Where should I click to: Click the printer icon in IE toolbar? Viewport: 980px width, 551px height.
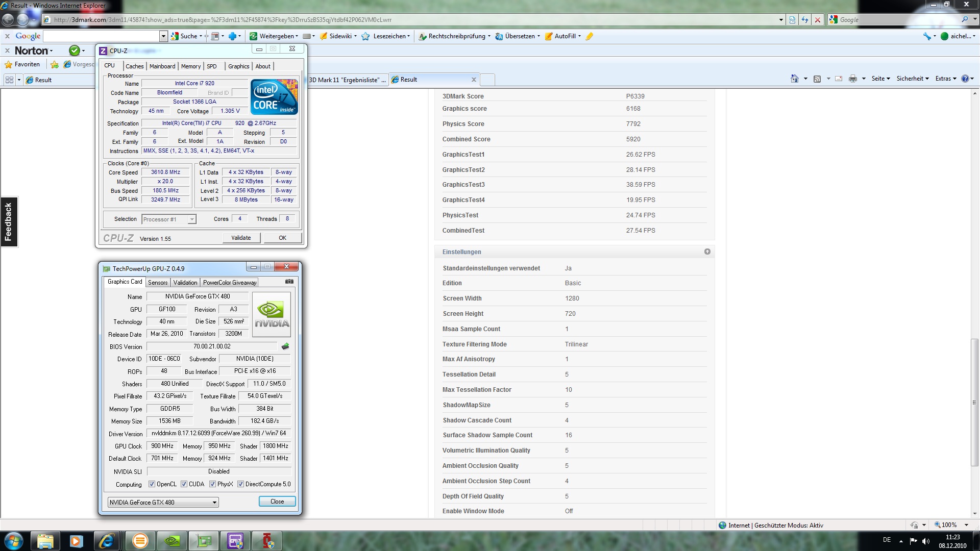tap(852, 79)
